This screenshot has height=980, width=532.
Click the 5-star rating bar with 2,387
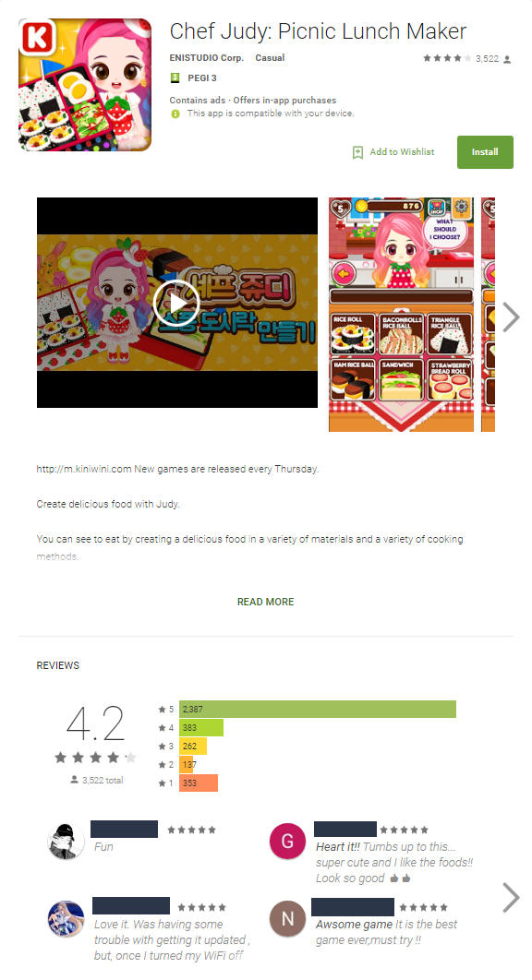click(318, 710)
